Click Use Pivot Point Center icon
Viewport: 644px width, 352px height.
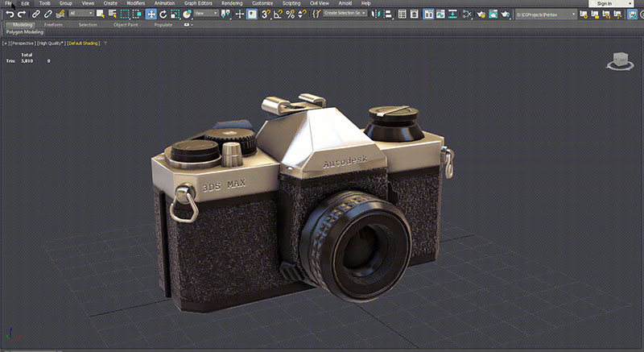[x=225, y=14]
